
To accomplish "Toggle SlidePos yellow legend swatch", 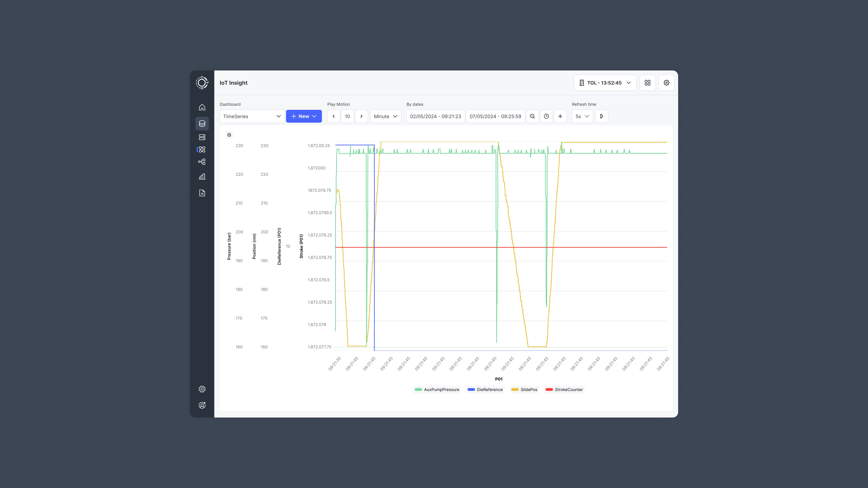I will 515,390.
